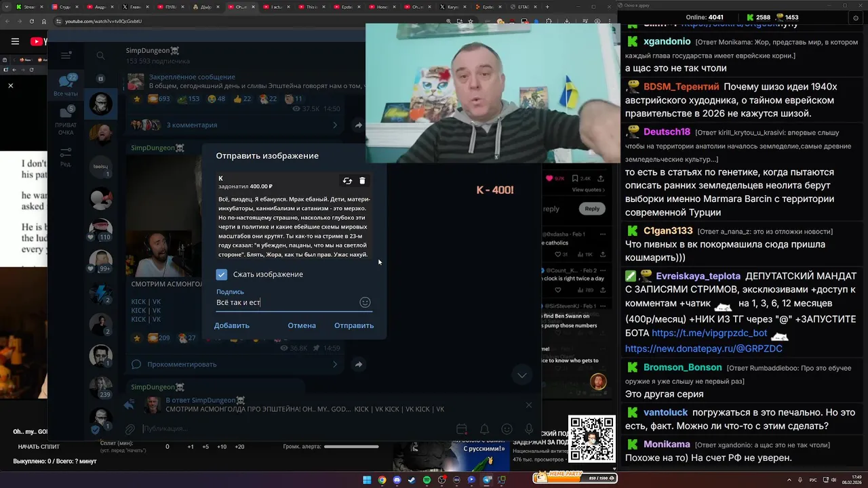Replace the attached image with rotate-arrows icon
The height and width of the screenshot is (488, 868).
pyautogui.click(x=347, y=181)
